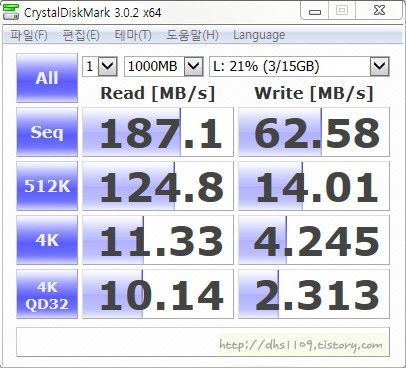Run all benchmarks with the All button
This screenshot has width=406, height=368.
(x=47, y=78)
